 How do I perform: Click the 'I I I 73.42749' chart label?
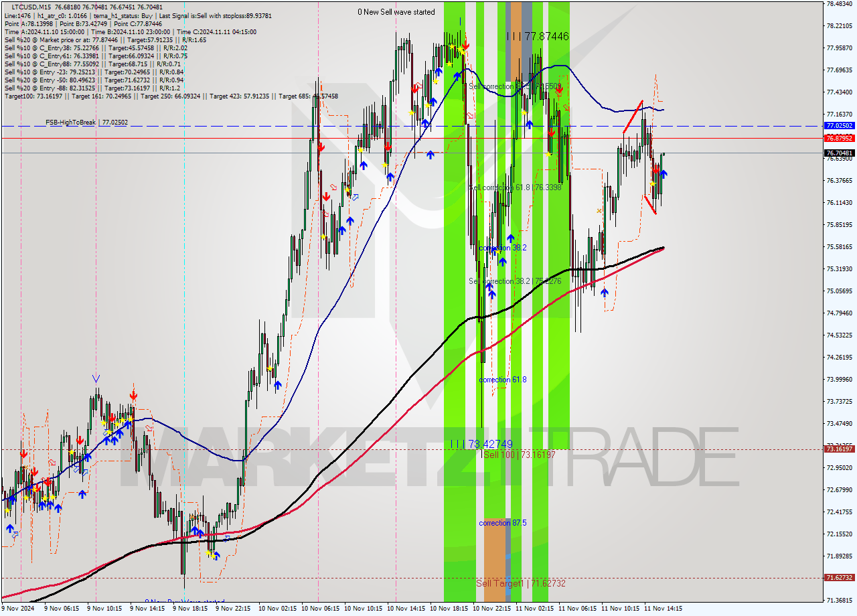coord(481,444)
